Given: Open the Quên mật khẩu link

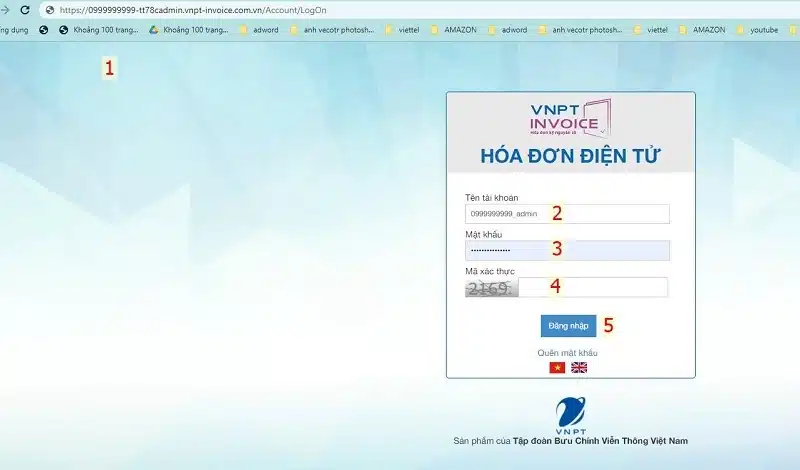Looking at the screenshot, I should coord(567,353).
